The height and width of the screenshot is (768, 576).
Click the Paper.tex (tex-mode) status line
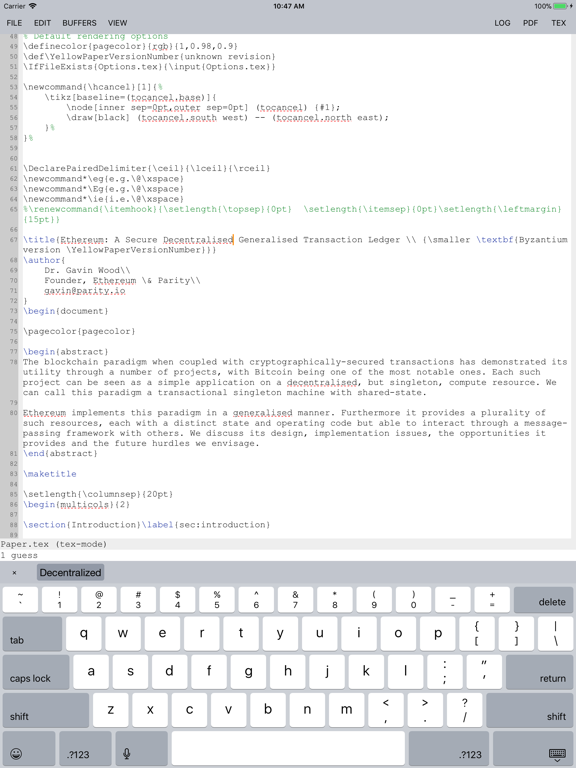point(53,544)
